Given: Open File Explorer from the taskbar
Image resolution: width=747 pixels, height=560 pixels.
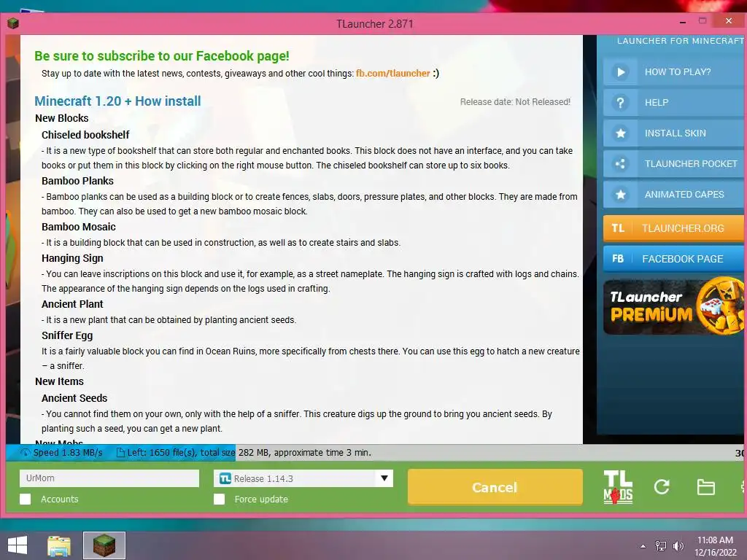Looking at the screenshot, I should coord(59,545).
